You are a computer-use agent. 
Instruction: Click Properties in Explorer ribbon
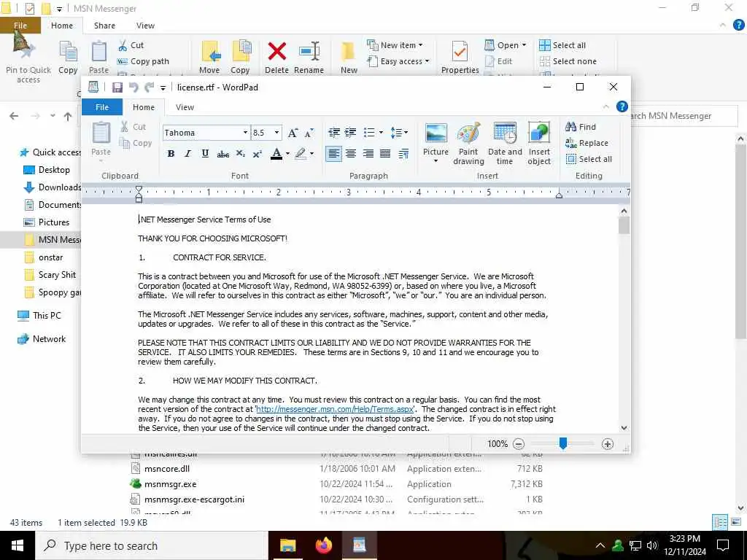pyautogui.click(x=460, y=57)
